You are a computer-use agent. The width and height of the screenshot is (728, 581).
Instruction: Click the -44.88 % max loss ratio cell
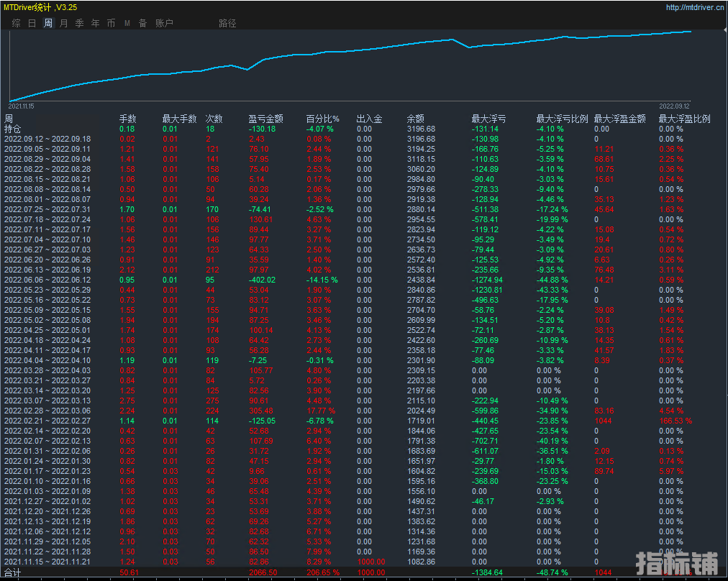552,280
